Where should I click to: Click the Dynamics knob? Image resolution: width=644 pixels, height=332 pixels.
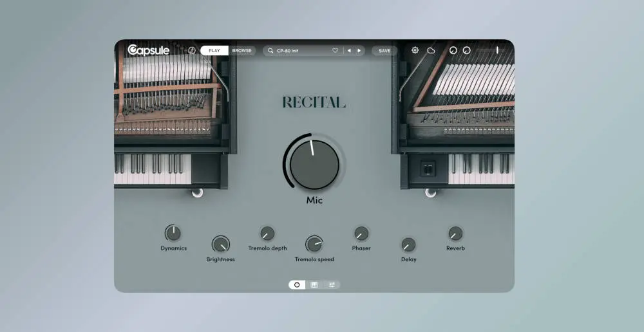tap(173, 233)
